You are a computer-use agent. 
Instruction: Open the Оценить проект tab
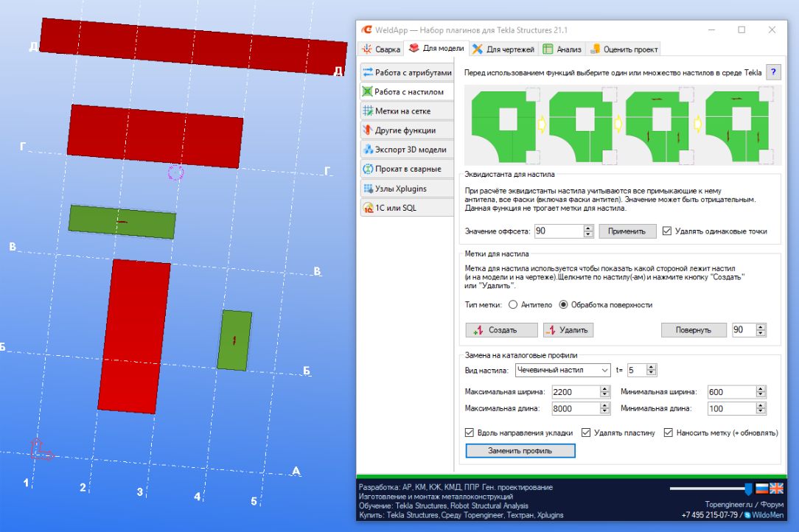point(624,49)
